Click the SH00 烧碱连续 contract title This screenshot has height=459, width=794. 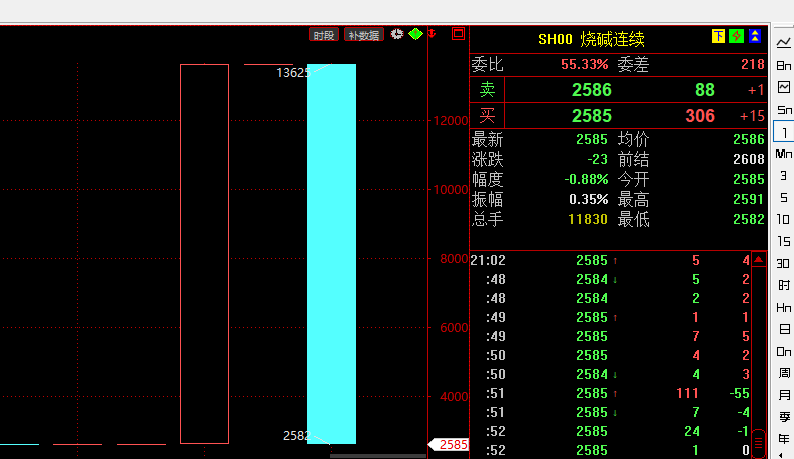(591, 39)
